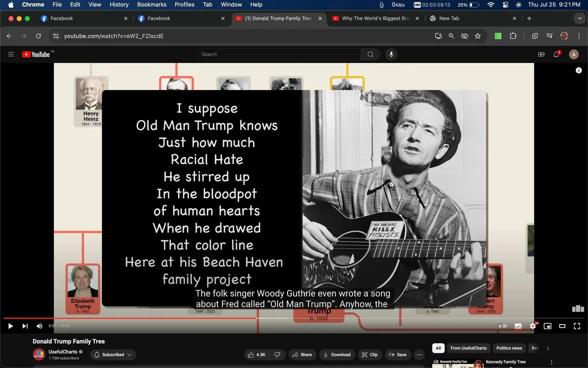Viewport: 588px width, 368px height.
Task: Save video to playlist
Action: click(397, 355)
